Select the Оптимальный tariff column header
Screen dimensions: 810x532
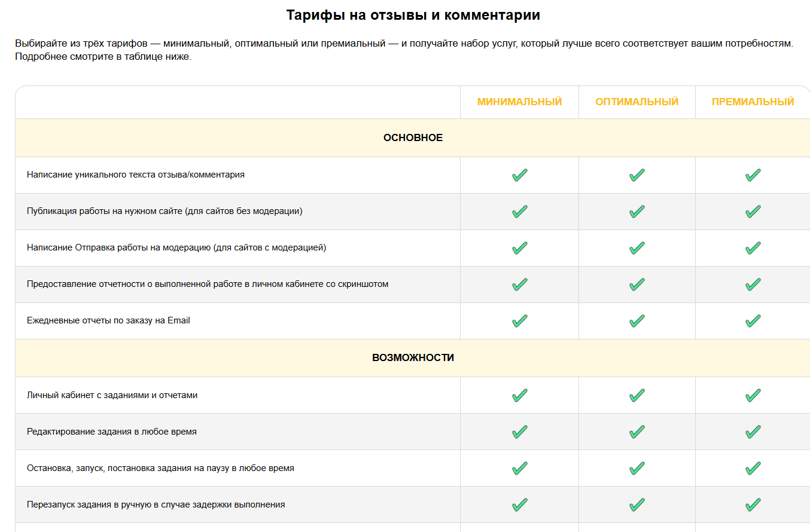(637, 102)
